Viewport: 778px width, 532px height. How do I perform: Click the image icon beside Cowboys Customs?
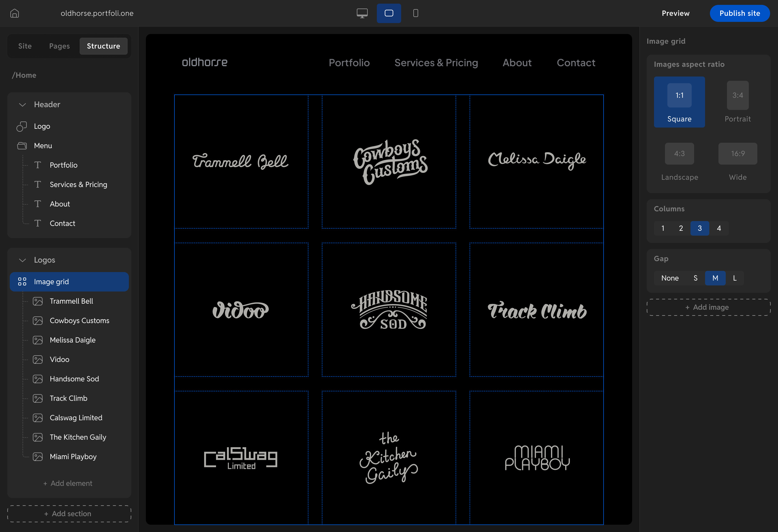click(x=38, y=321)
